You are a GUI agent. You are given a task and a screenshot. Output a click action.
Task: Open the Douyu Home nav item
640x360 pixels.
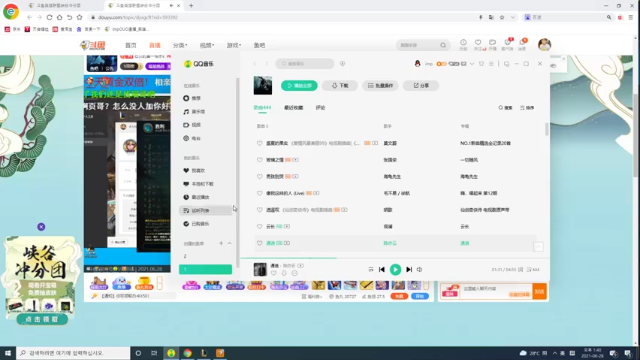click(131, 45)
